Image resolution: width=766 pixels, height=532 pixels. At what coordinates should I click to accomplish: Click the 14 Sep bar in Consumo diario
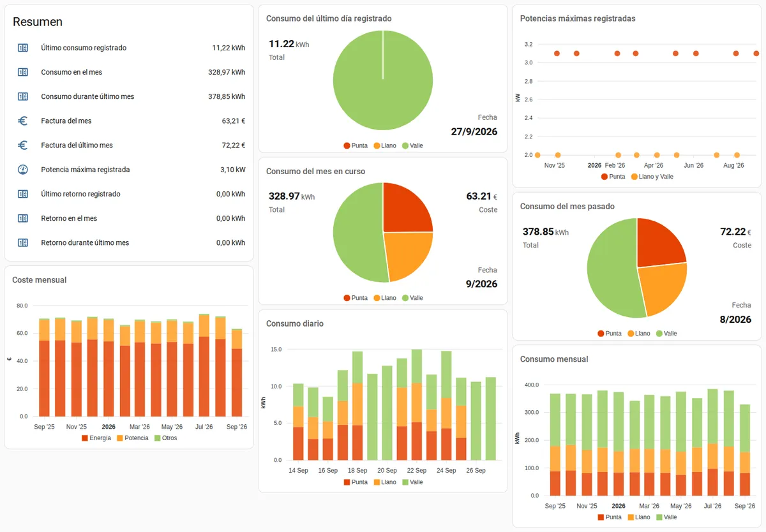tap(298, 422)
